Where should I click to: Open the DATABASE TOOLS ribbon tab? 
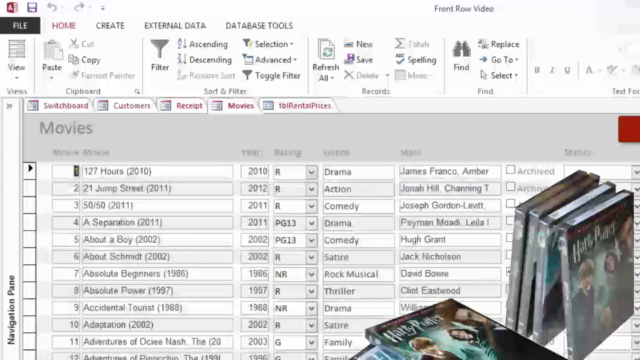pos(259,26)
